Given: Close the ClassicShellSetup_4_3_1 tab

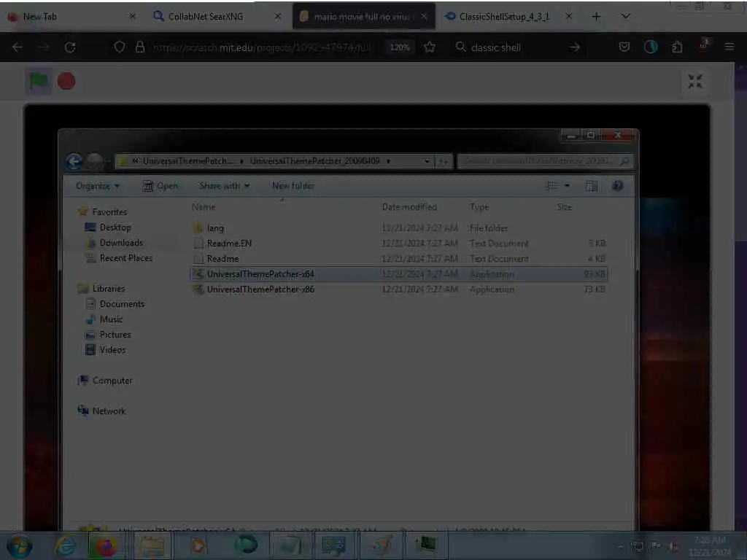Looking at the screenshot, I should (x=569, y=16).
